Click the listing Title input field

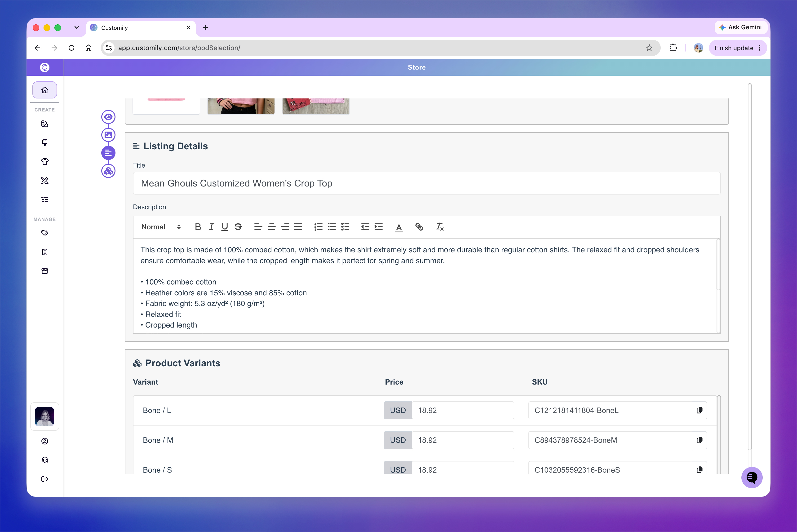[x=426, y=183]
